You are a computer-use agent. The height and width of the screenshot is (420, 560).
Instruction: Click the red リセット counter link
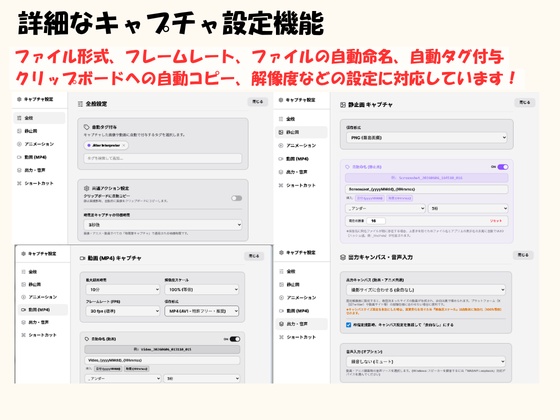496,221
